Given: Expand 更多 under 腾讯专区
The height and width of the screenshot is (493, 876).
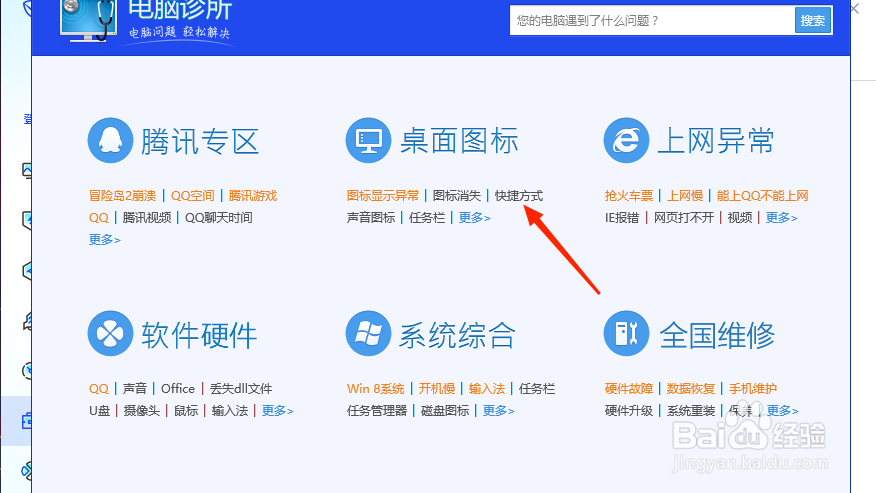Looking at the screenshot, I should (104, 239).
